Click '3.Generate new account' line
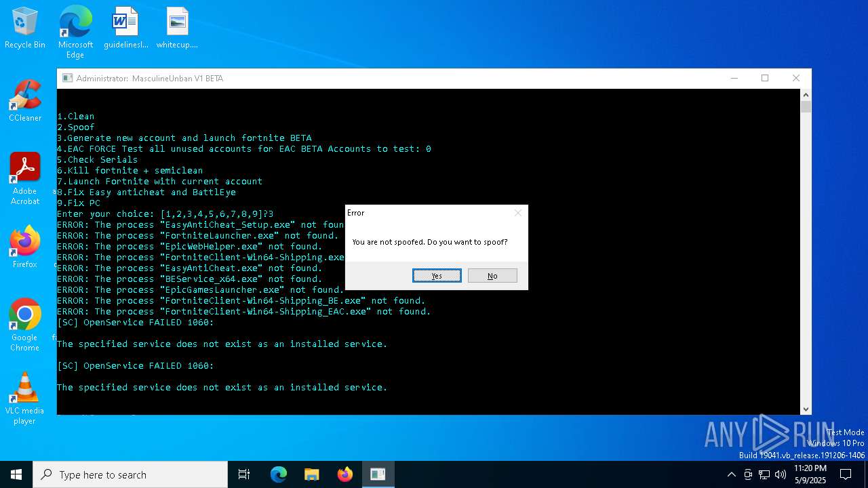Image resolution: width=868 pixels, height=488 pixels. (184, 138)
